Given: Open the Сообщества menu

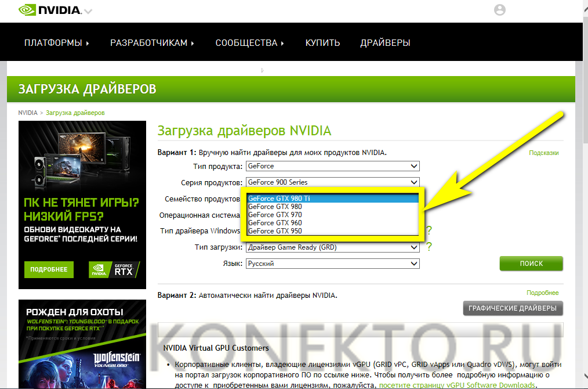Looking at the screenshot, I should pos(250,43).
